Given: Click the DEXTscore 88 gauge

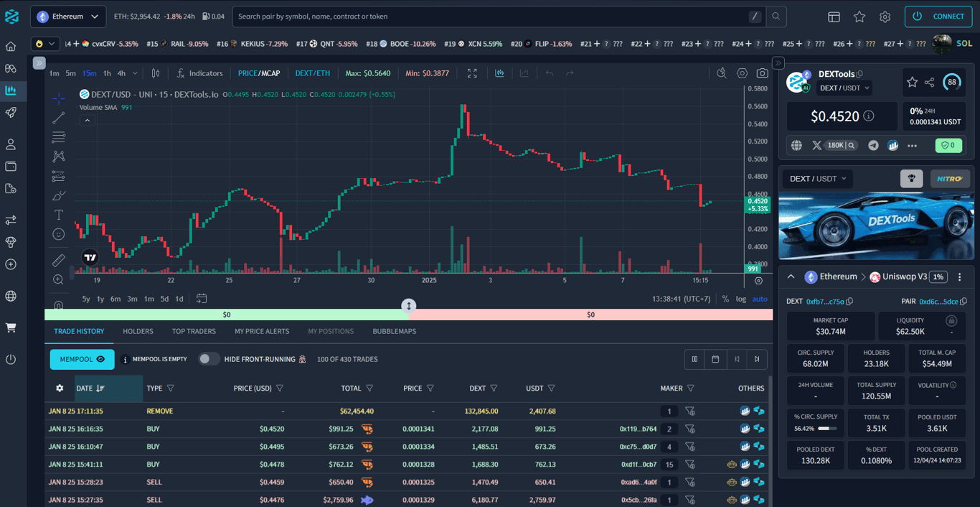Looking at the screenshot, I should [x=952, y=82].
